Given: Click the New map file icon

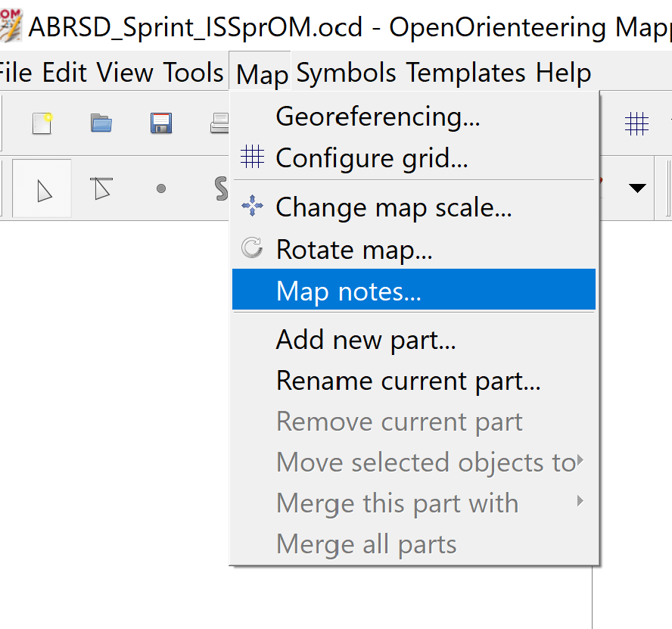Looking at the screenshot, I should coord(42,123).
